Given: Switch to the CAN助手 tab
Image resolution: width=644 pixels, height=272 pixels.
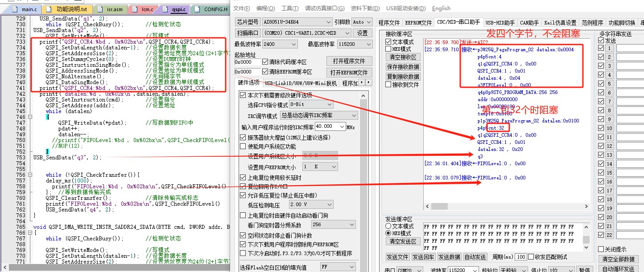Looking at the screenshot, I should point(529,23).
